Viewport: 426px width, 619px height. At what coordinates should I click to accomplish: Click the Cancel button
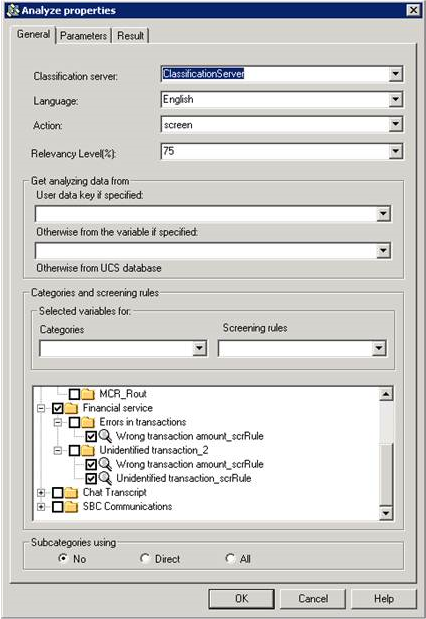coord(313,598)
